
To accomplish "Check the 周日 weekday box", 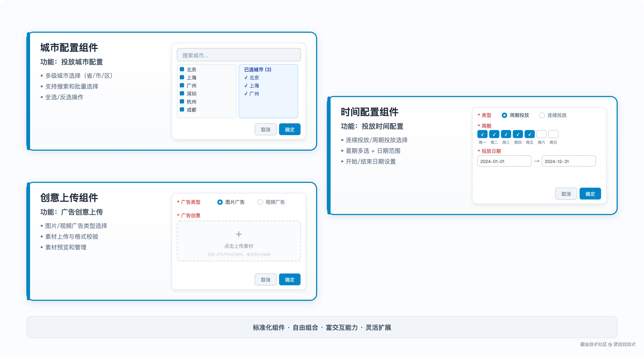I will (x=553, y=134).
